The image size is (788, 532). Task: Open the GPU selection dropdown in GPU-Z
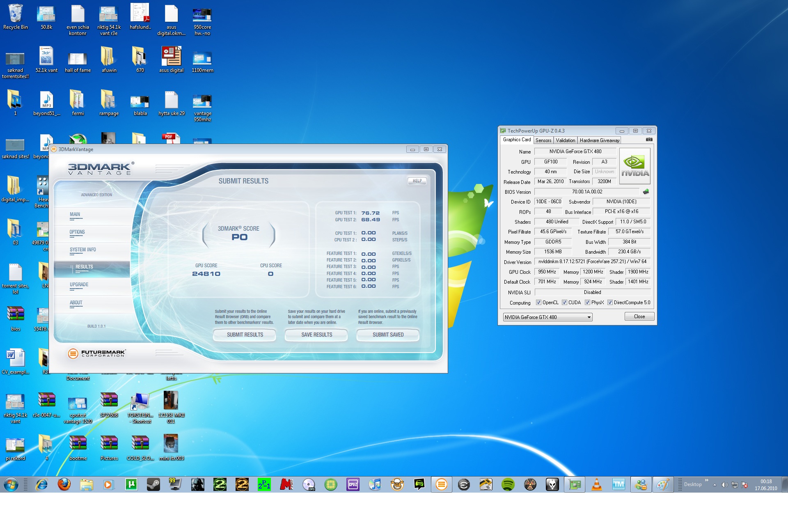pyautogui.click(x=548, y=317)
